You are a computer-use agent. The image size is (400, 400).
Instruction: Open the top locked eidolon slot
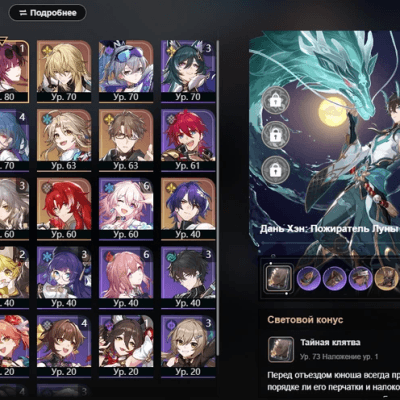[276, 101]
